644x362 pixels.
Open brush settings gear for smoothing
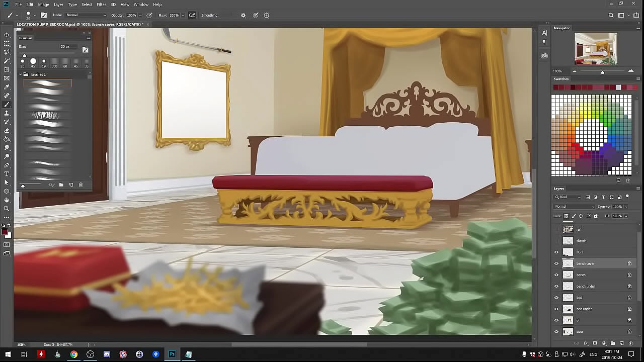[244, 15]
